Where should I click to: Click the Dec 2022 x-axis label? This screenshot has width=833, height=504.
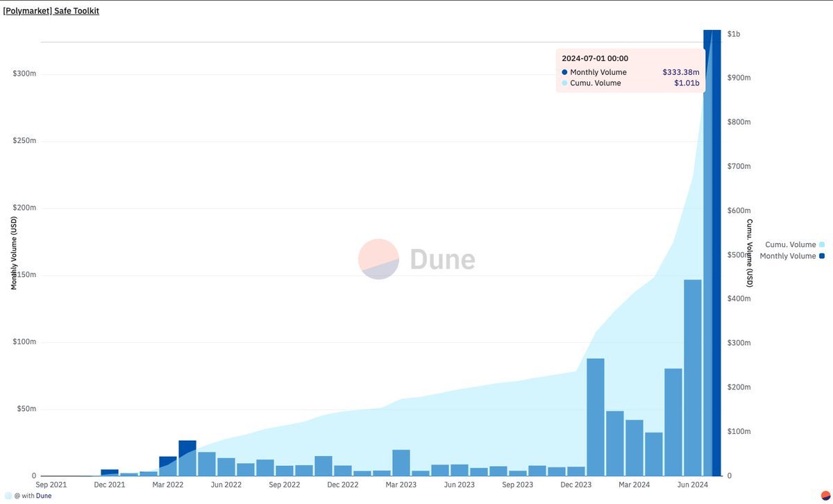343,485
